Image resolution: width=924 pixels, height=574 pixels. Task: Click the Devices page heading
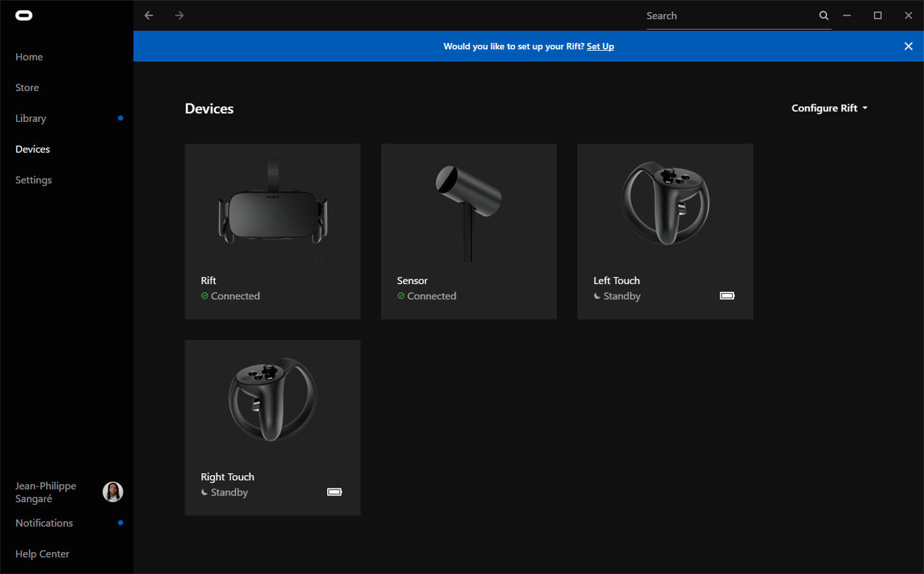(x=209, y=109)
